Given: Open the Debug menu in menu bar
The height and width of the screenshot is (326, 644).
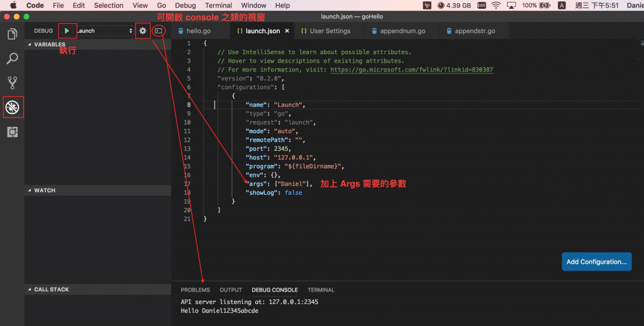Looking at the screenshot, I should pos(186,5).
